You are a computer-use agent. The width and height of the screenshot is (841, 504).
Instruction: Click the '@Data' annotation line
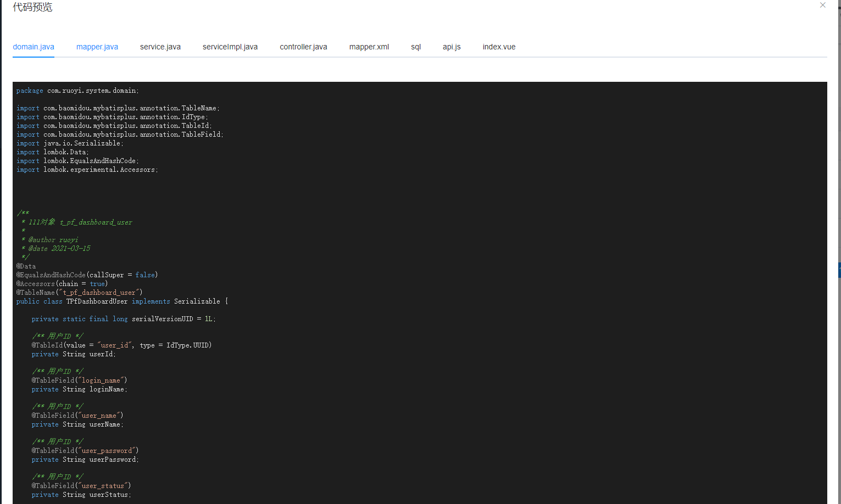pos(26,266)
